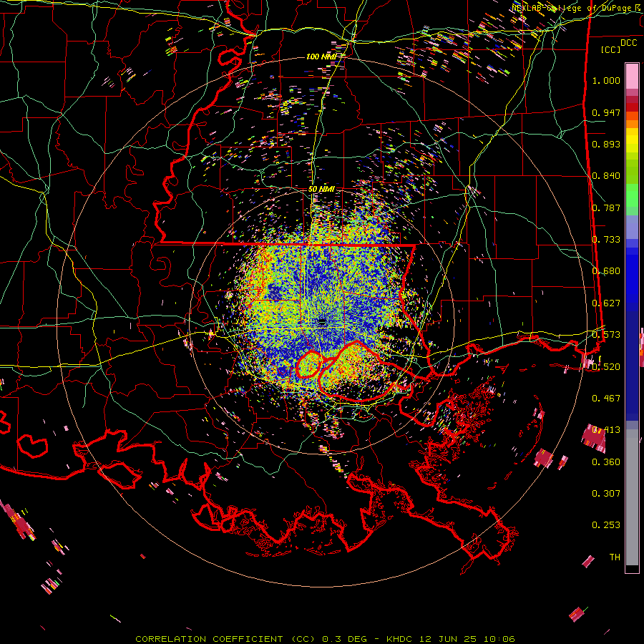
Task: Click the KHDC station identifier
Action: (x=399, y=639)
